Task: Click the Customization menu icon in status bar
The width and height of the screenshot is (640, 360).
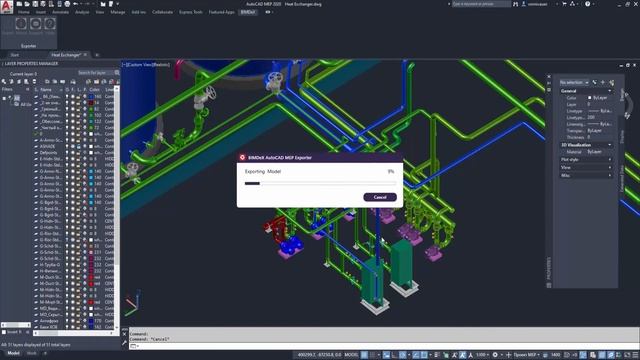Action: click(636, 355)
